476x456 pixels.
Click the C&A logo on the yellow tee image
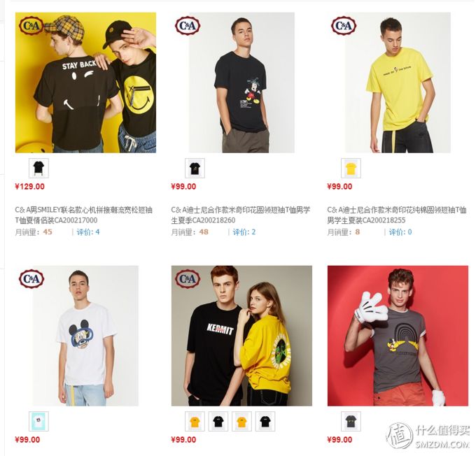344,25
